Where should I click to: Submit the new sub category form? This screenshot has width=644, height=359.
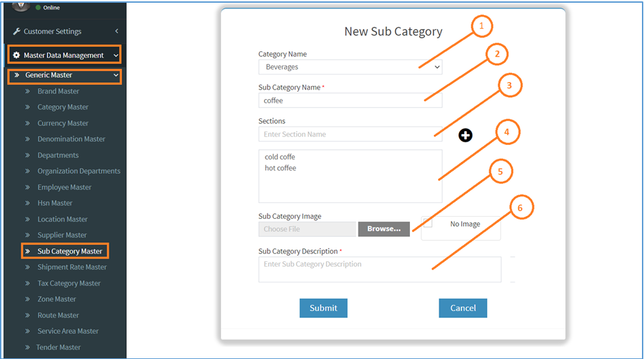click(324, 308)
